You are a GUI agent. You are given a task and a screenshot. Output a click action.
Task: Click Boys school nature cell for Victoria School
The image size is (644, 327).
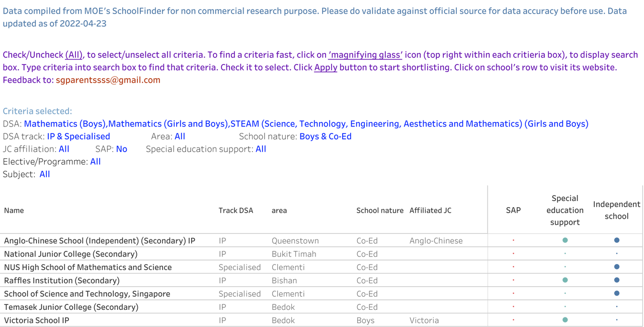(366, 320)
